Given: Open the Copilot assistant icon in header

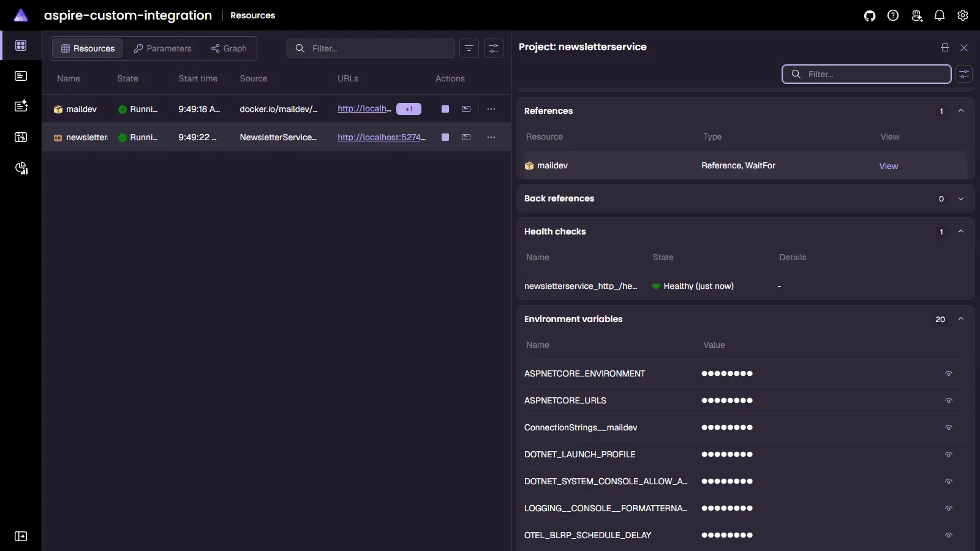Looking at the screenshot, I should 916,16.
